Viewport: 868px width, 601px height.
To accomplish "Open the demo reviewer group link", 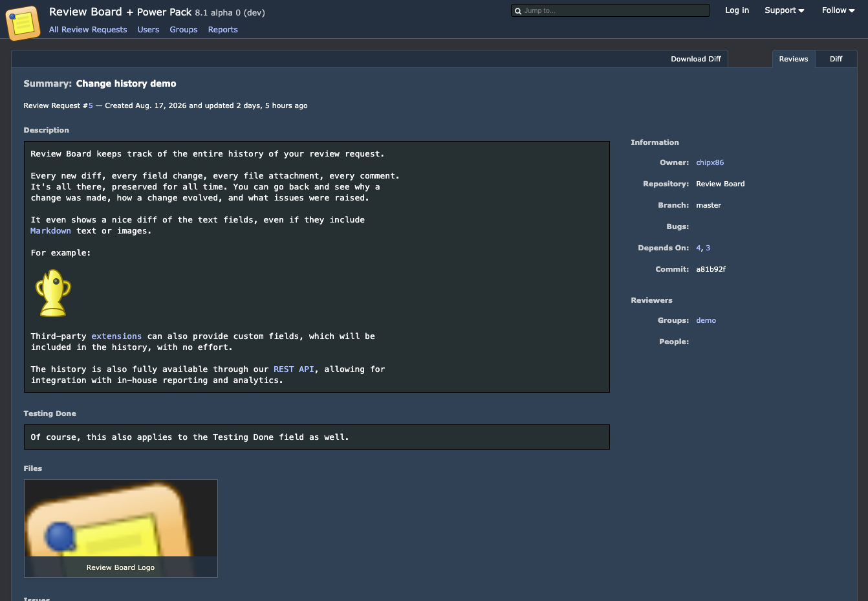I will (706, 320).
